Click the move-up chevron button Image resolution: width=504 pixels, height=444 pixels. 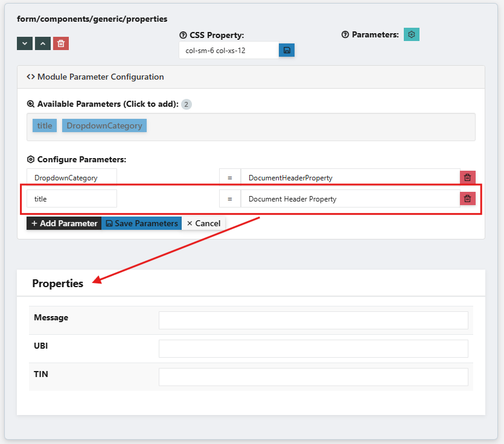point(42,43)
